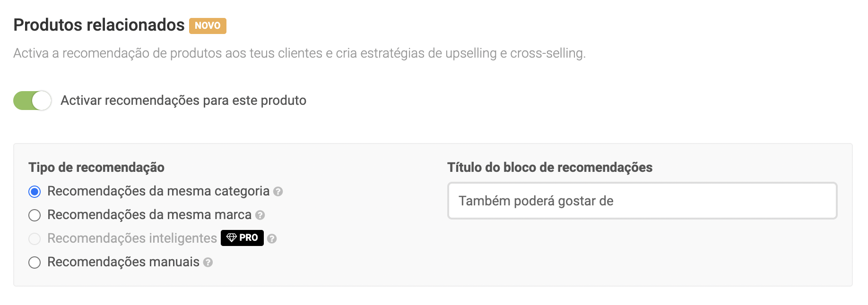Click the 'Activar recomendações para este produto' label
The image size is (868, 305).
[x=183, y=101]
